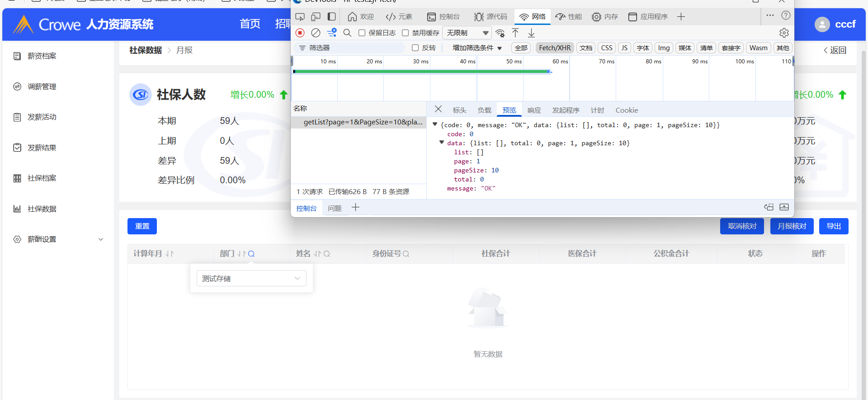Click the import HAR upload arrow icon
The width and height of the screenshot is (868, 400).
[x=515, y=33]
